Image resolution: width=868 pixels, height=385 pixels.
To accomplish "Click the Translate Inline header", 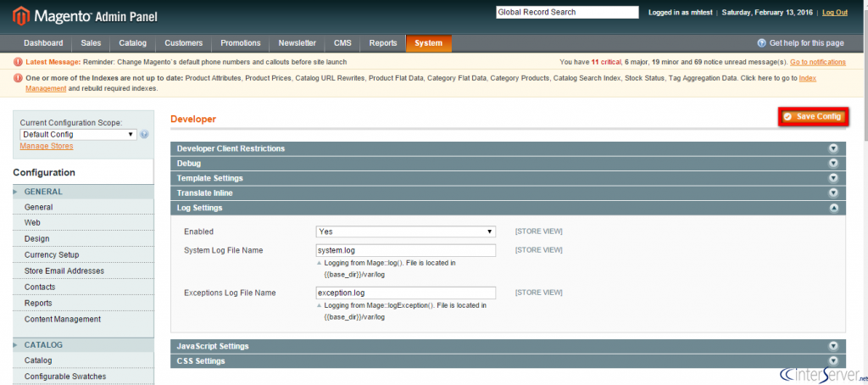I will point(509,193).
